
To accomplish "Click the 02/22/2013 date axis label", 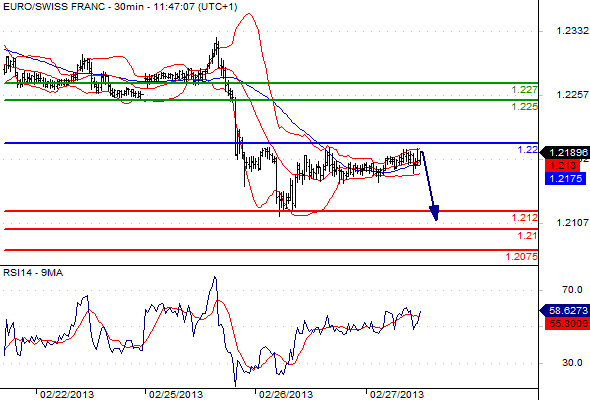I will pyautogui.click(x=67, y=395).
